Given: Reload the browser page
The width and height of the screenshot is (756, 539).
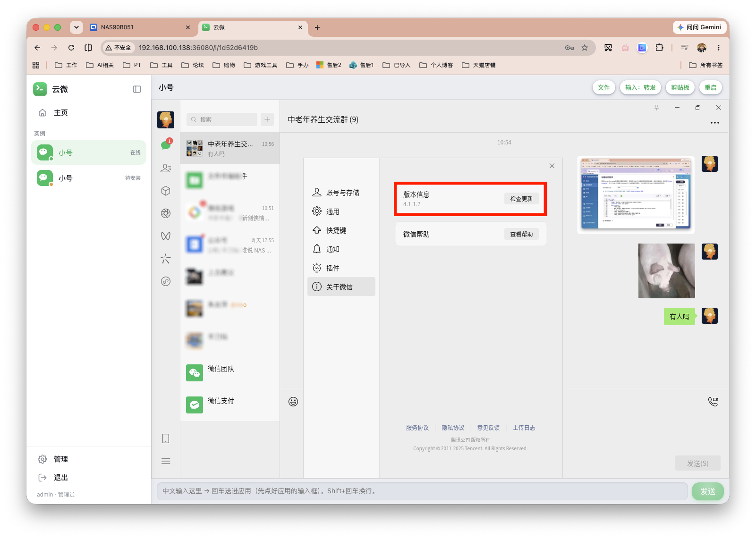Looking at the screenshot, I should click(x=71, y=48).
